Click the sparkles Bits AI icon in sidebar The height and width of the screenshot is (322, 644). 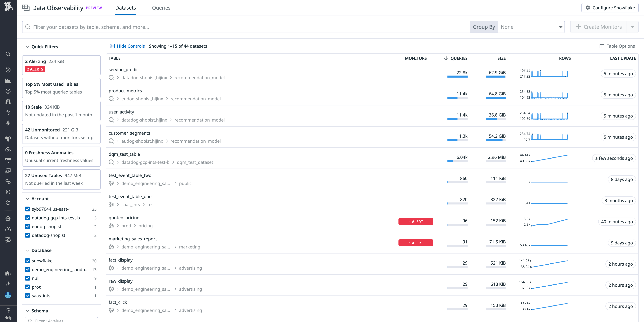tap(8, 283)
